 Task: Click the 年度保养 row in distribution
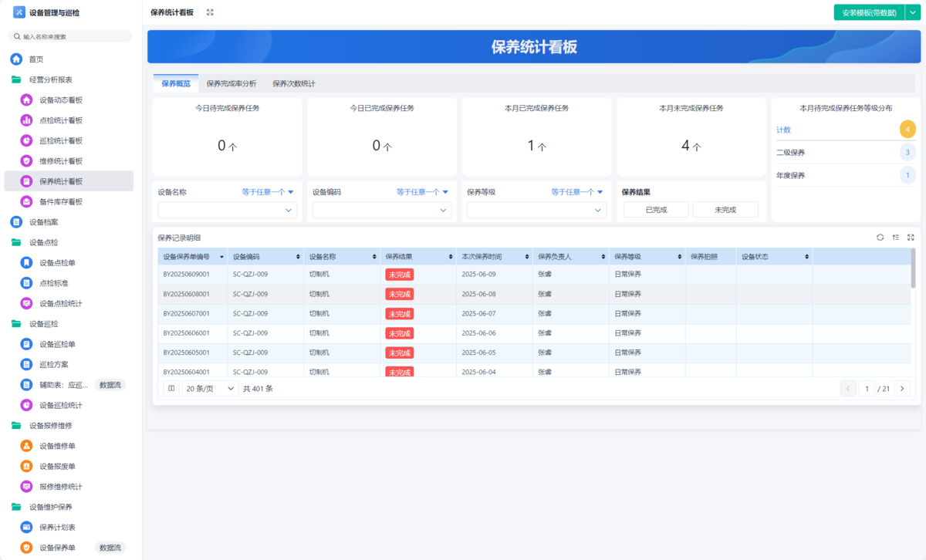tap(847, 176)
